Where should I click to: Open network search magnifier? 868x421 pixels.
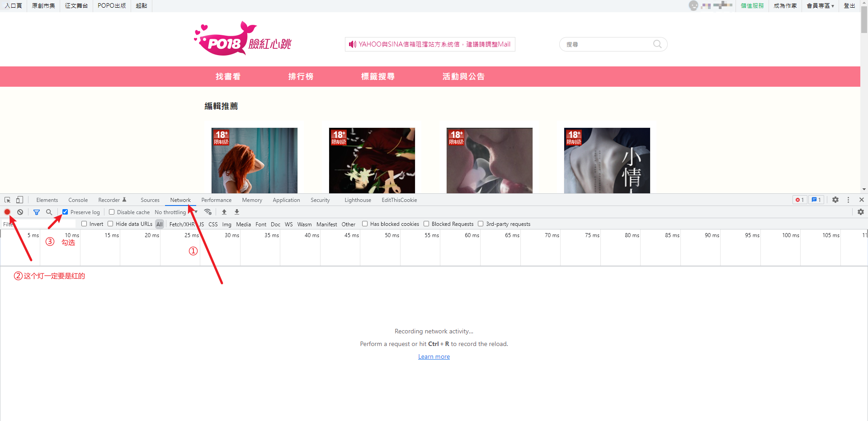click(49, 212)
